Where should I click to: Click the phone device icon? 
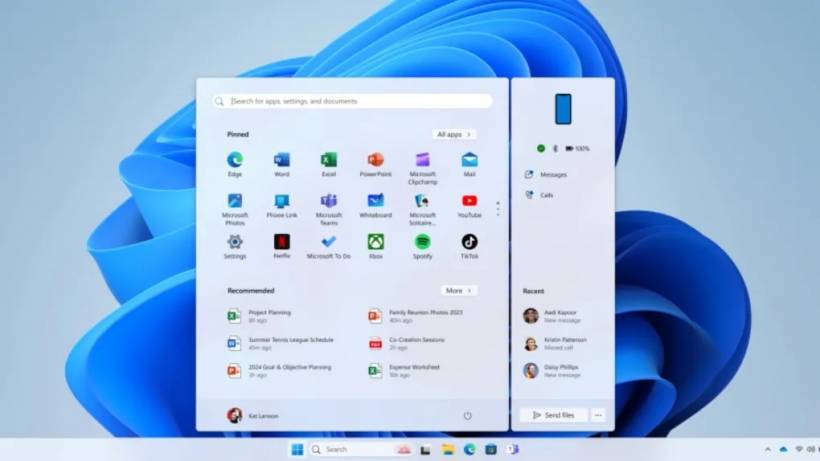coord(563,109)
